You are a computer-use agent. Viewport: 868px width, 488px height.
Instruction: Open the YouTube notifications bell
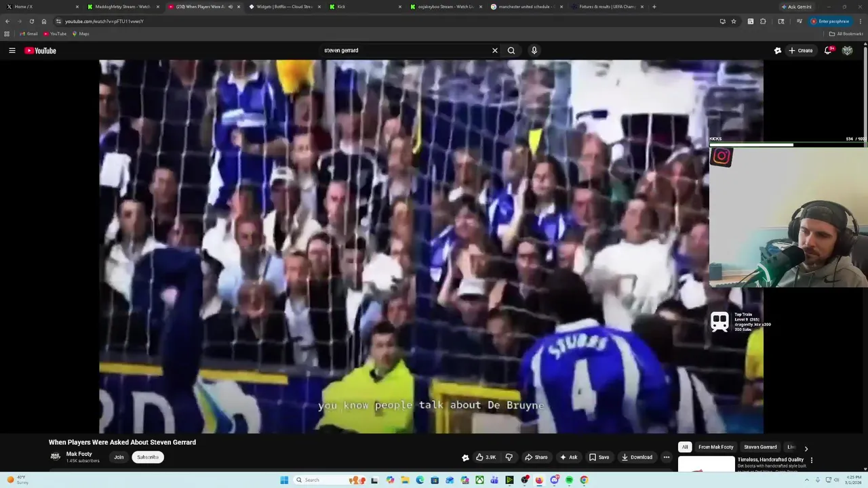point(828,50)
